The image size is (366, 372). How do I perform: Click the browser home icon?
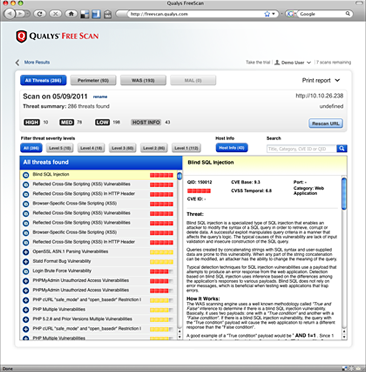71,14
